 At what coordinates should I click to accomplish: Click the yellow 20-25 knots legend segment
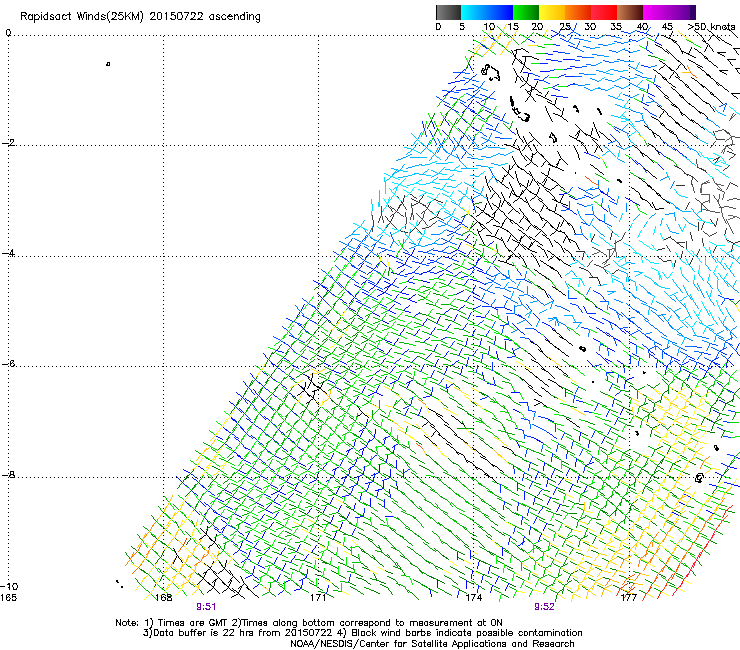(552, 12)
